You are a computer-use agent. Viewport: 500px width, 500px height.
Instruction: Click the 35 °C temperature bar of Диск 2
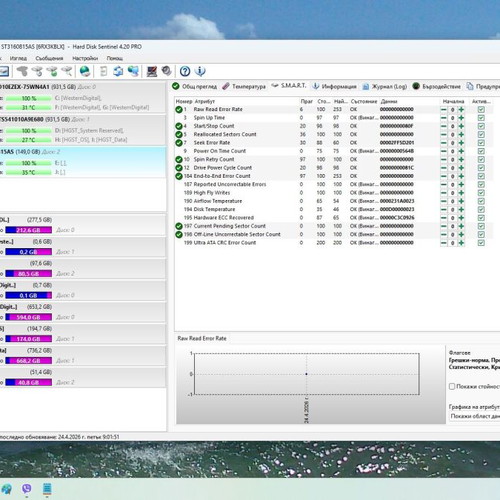point(29,172)
